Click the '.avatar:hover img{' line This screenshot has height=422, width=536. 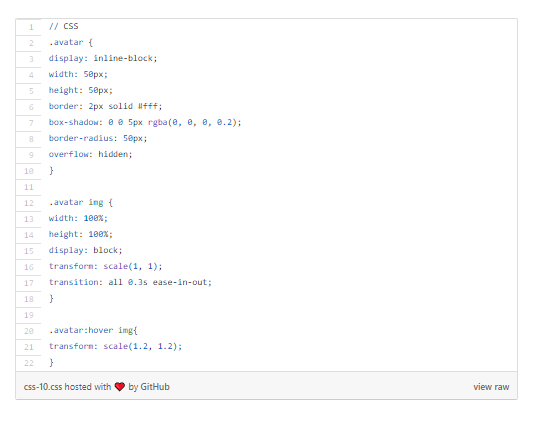pyautogui.click(x=93, y=330)
